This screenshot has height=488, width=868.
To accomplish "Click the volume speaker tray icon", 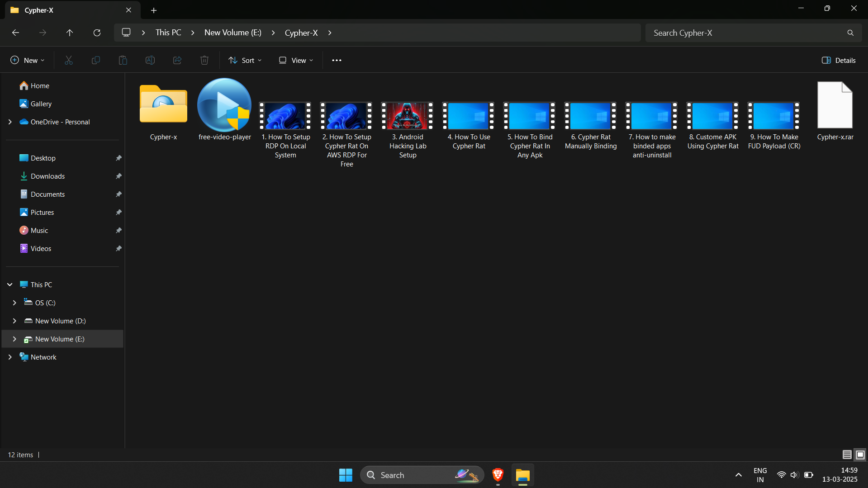I will tap(794, 475).
